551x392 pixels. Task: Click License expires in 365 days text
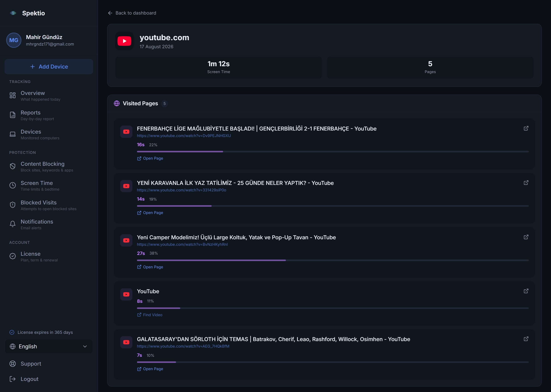tap(45, 332)
